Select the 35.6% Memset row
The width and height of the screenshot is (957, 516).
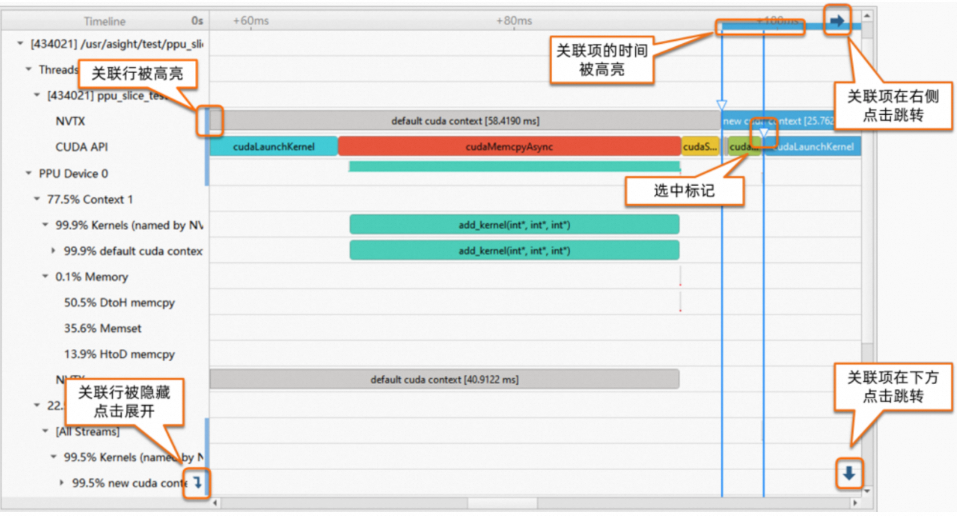(103, 329)
